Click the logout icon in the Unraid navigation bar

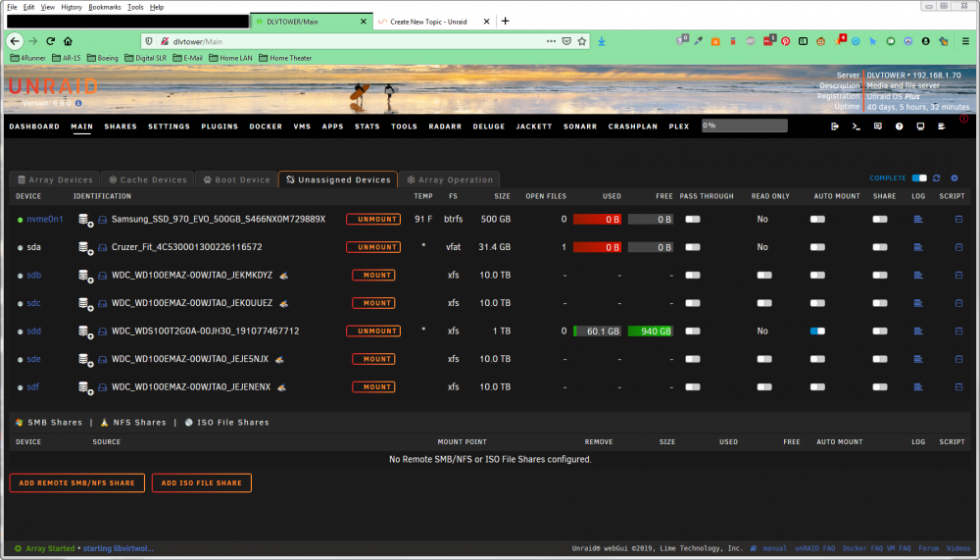(834, 127)
